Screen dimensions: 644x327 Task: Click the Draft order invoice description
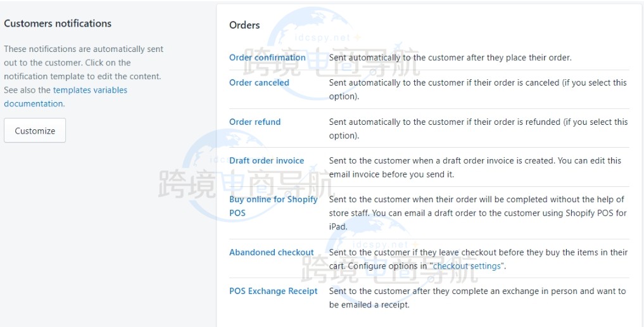(475, 167)
